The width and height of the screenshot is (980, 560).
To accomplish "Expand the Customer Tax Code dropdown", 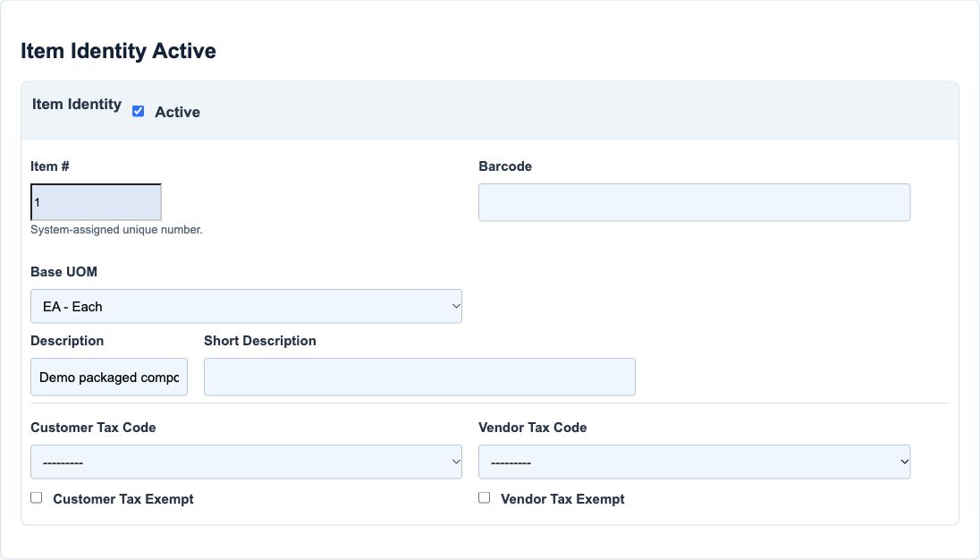I will tap(246, 462).
